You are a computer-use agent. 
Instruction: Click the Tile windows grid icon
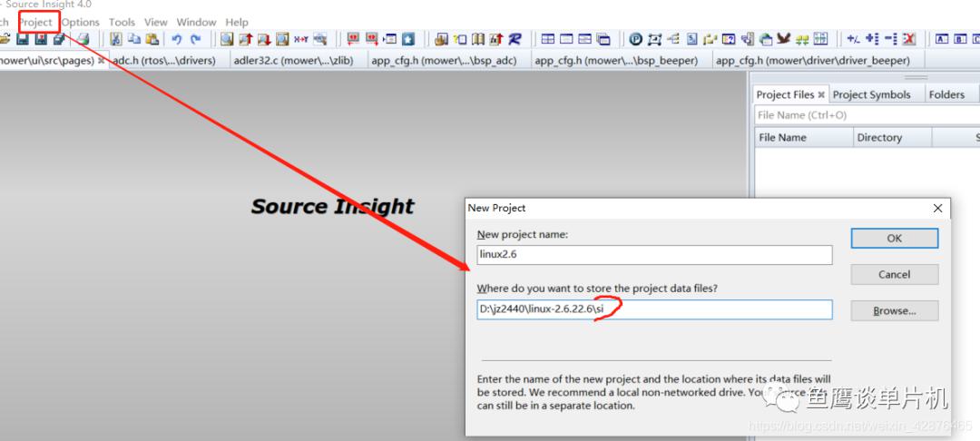(x=548, y=39)
